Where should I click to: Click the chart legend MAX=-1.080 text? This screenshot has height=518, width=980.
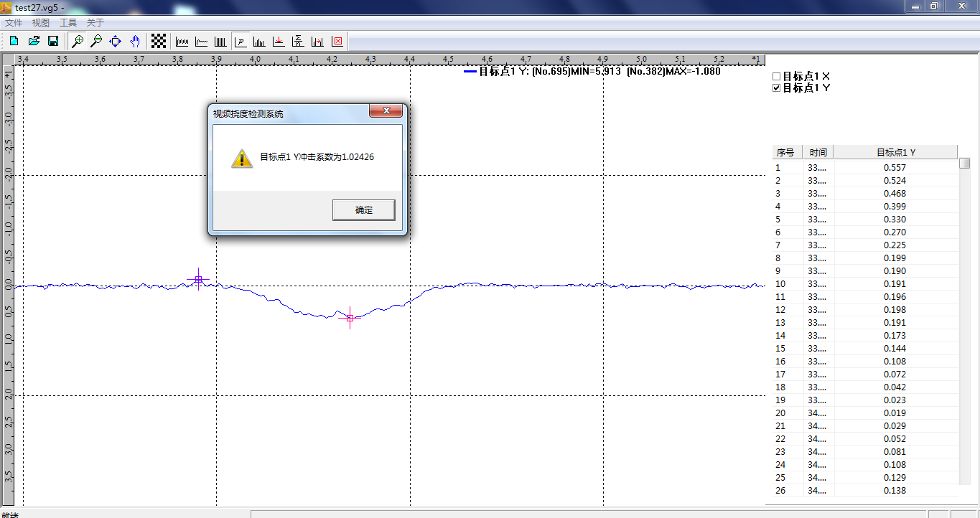coord(693,71)
